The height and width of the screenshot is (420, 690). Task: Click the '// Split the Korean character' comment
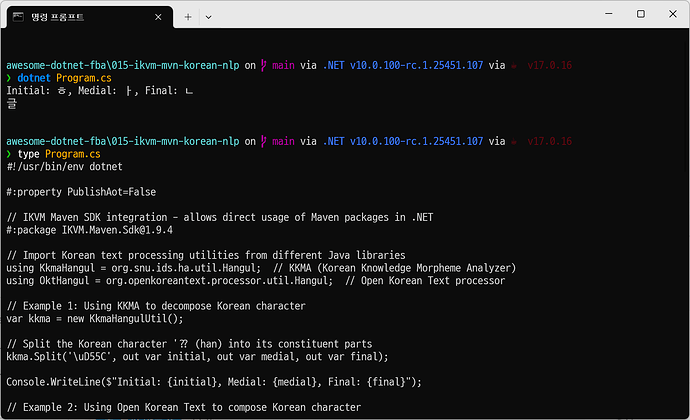pyautogui.click(x=189, y=344)
